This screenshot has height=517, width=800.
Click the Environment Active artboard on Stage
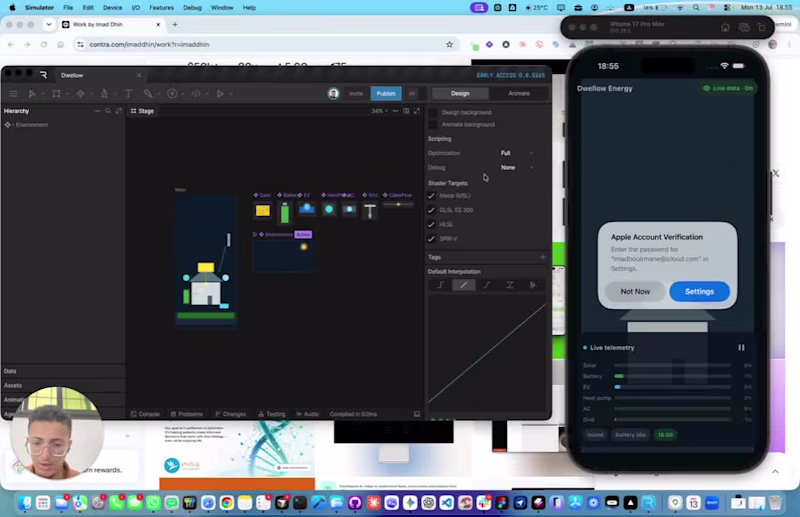click(284, 256)
